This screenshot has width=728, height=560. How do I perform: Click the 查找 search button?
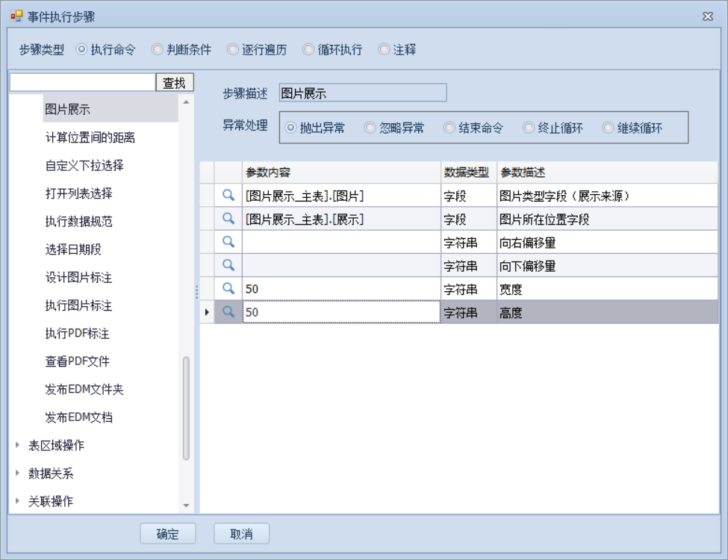[x=174, y=84]
